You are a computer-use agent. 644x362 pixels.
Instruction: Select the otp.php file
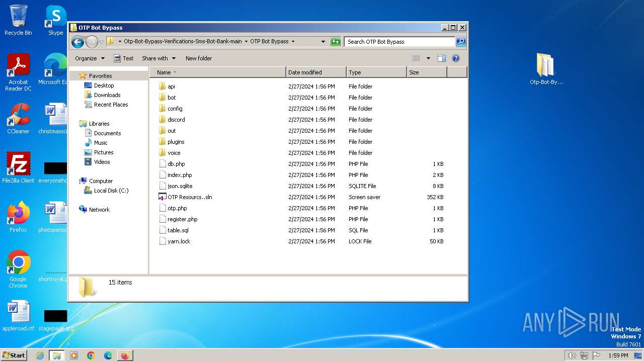point(177,208)
